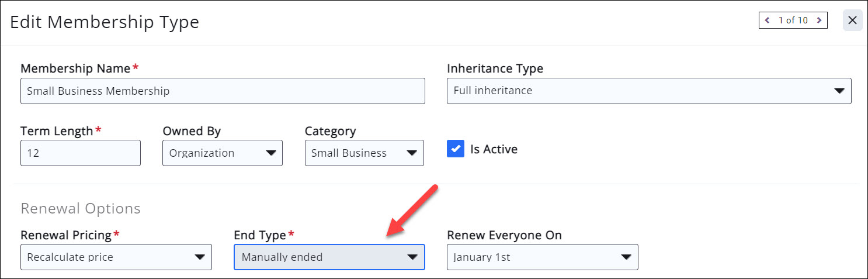Click the 'Renewal Options' section heading
The height and width of the screenshot is (279, 868).
tap(81, 208)
